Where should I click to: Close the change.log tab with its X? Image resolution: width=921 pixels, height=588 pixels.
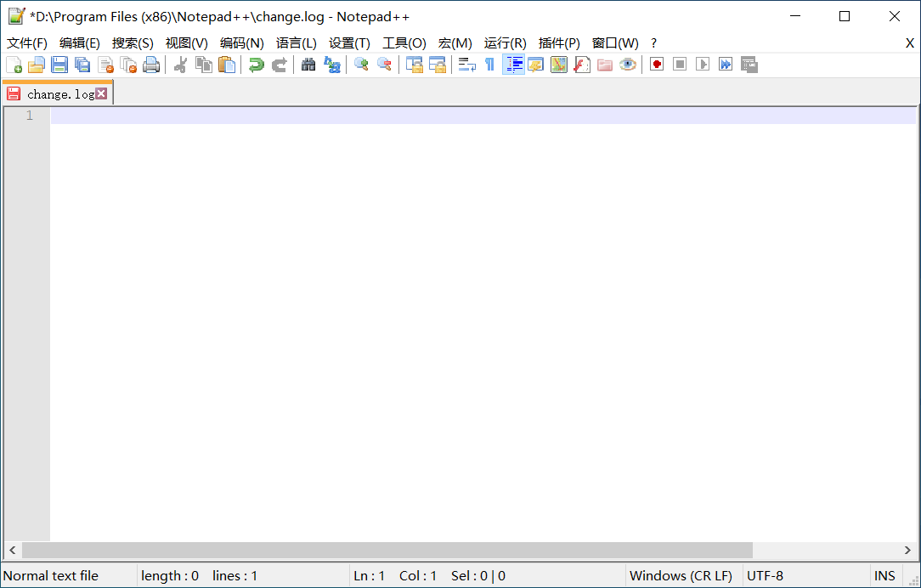coord(102,93)
